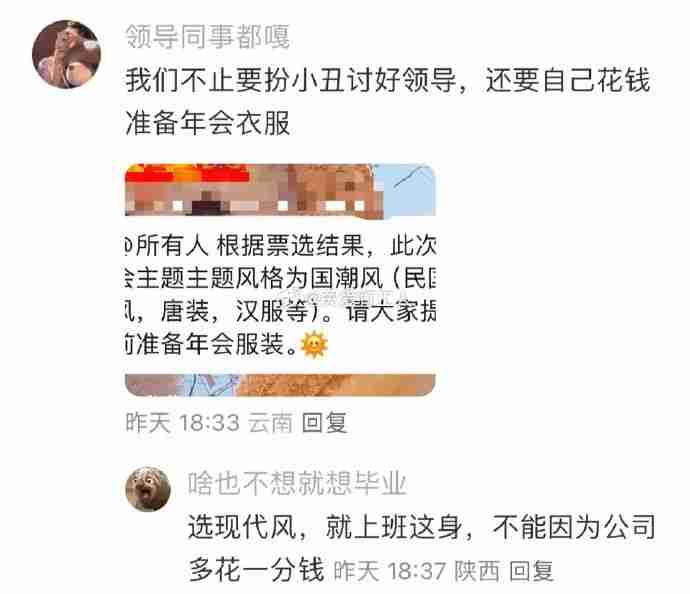Image resolution: width=690 pixels, height=594 pixels.
Task: Open the attached chat screenshot image
Action: 280,280
